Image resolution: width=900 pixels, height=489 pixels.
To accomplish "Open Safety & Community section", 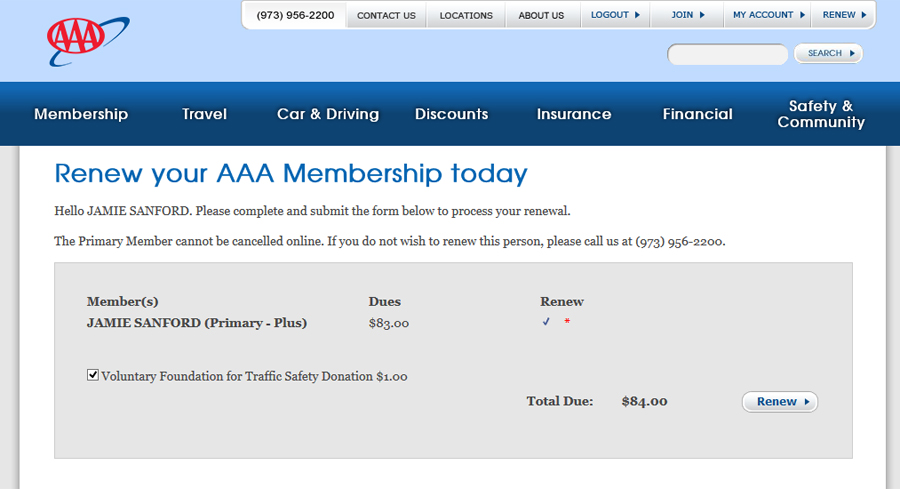I will pyautogui.click(x=821, y=114).
